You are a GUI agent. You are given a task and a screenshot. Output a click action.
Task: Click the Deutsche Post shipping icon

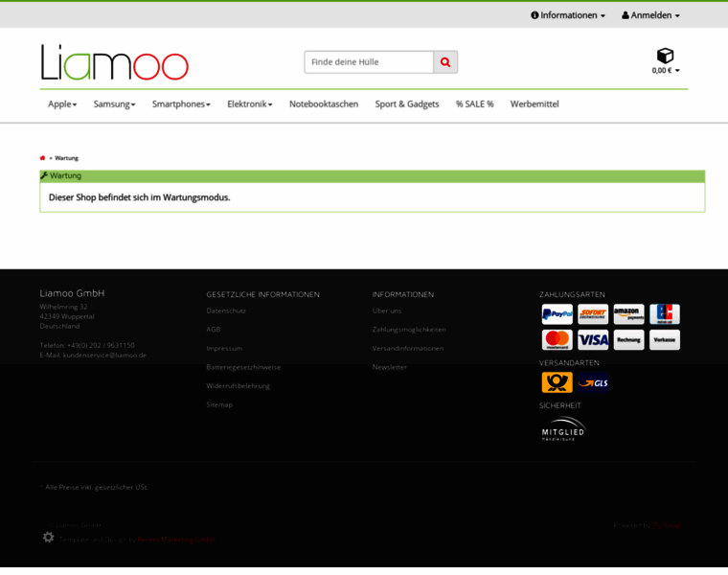[x=557, y=382]
